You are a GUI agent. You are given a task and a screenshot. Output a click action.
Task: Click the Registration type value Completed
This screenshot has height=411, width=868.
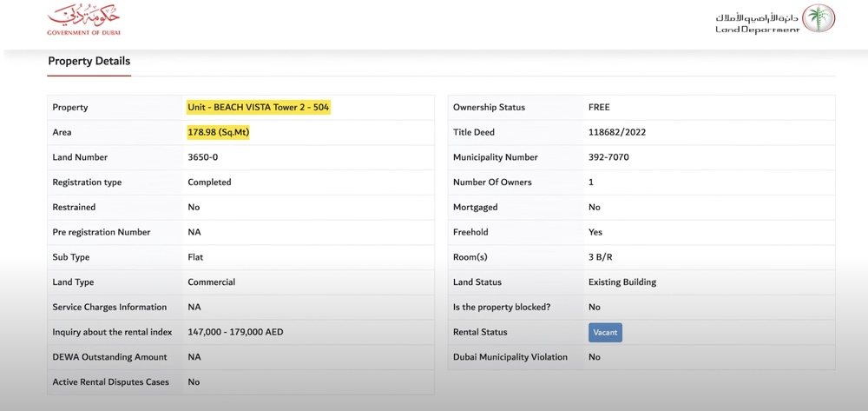pyautogui.click(x=209, y=182)
